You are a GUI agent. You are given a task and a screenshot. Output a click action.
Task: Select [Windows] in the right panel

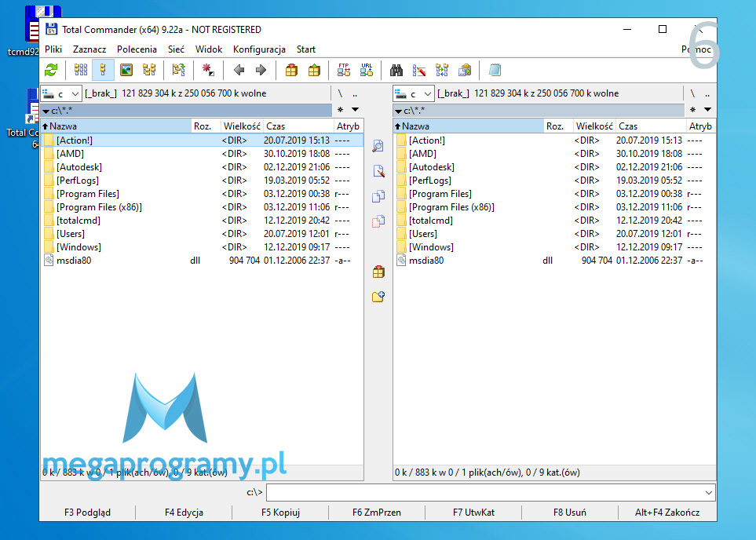(x=554, y=247)
